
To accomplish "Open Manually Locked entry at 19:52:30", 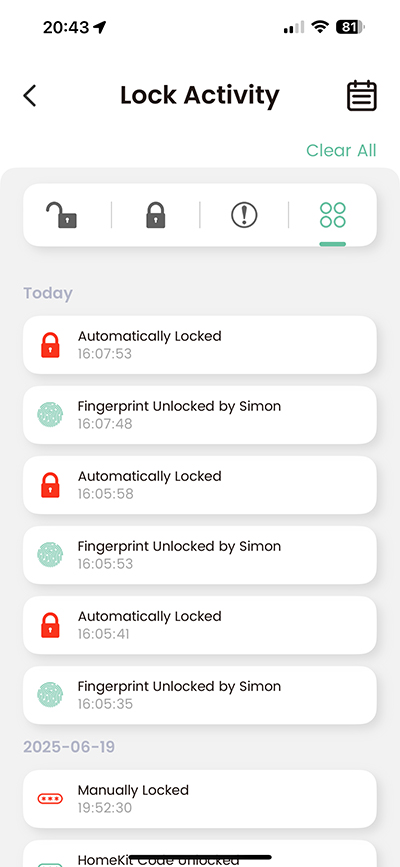I will (200, 799).
